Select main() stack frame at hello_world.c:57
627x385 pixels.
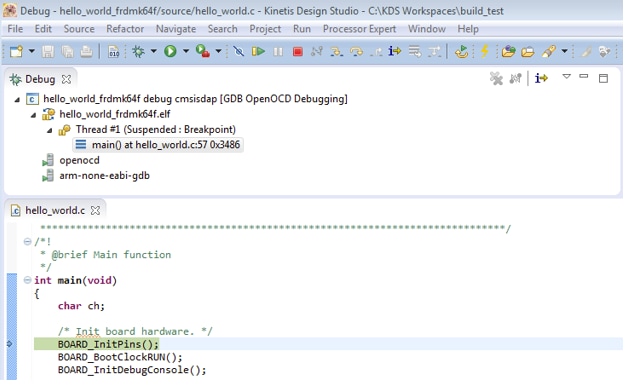click(158, 145)
